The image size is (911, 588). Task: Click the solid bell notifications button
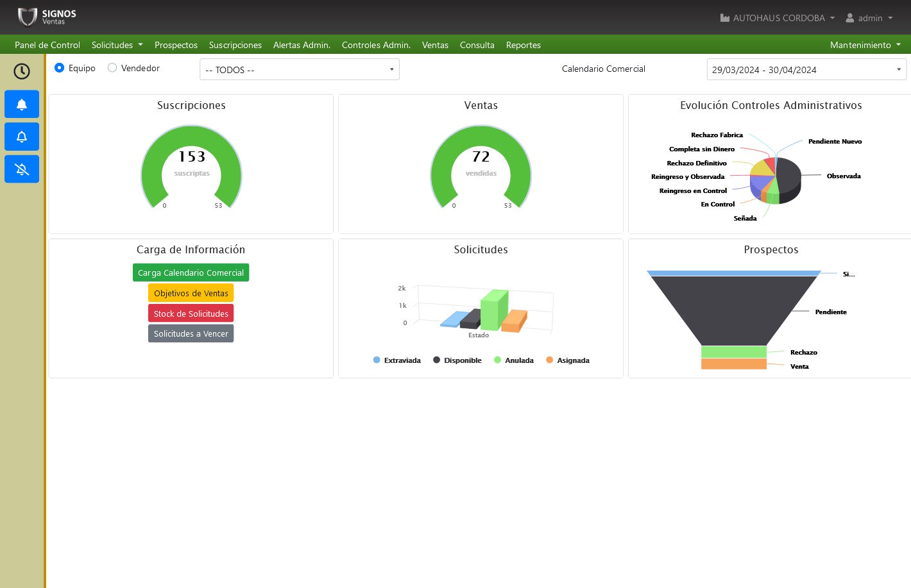[22, 105]
